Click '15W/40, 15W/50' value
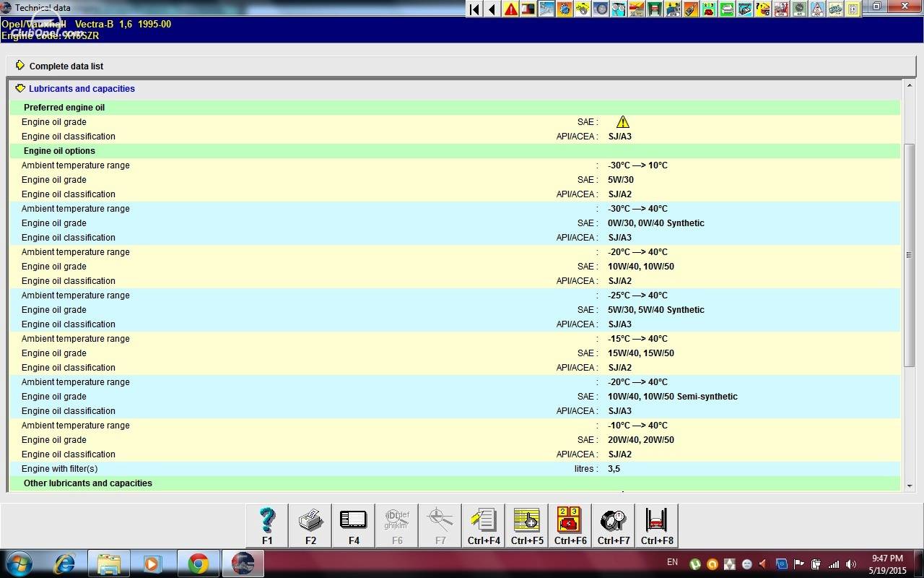 641,353
